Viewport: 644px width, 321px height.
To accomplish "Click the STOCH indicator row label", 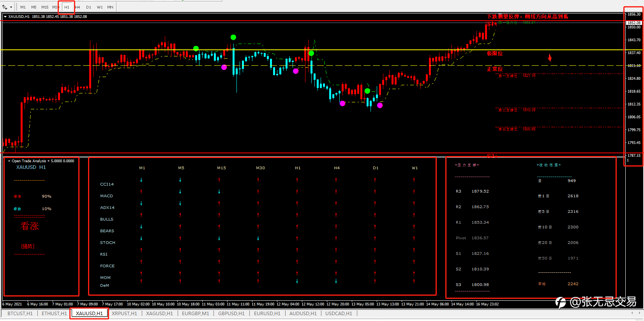I will click(x=108, y=243).
